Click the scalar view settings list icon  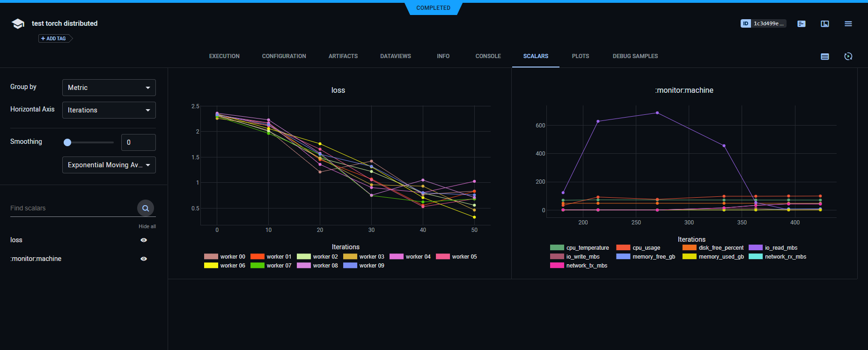(x=824, y=56)
